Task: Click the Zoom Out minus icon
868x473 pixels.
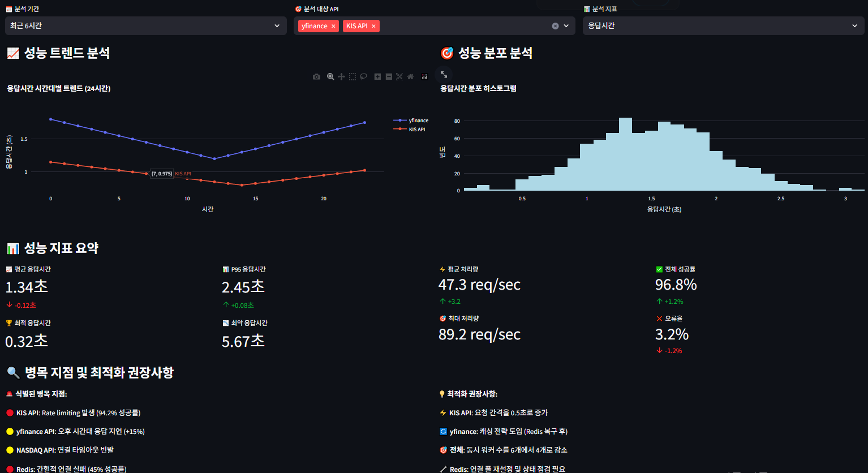Action: [x=389, y=77]
